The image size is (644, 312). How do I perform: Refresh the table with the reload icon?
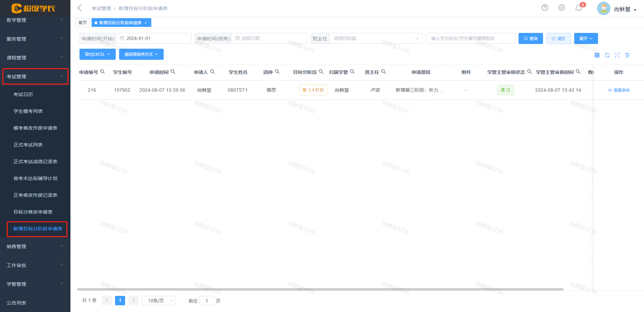[x=607, y=55]
